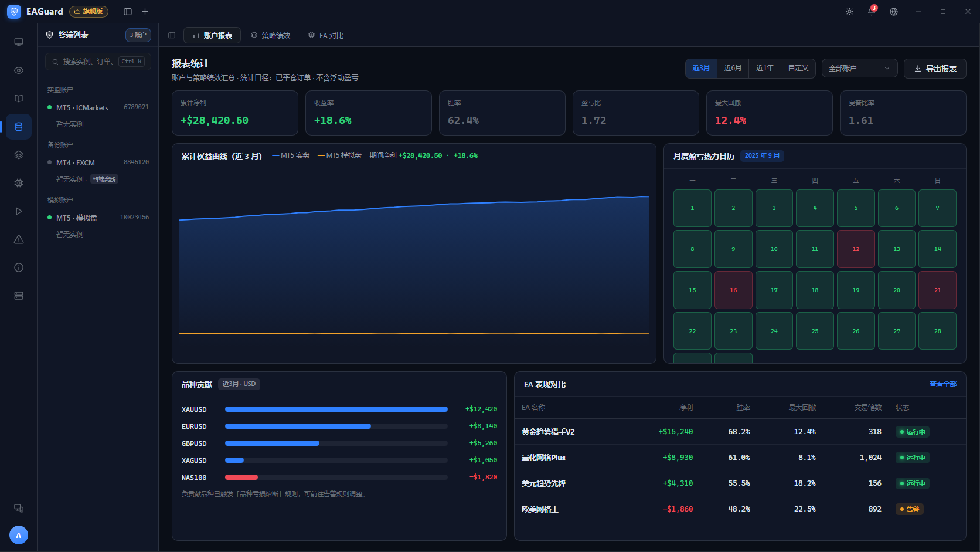Open the 2025年9月 month selector

pyautogui.click(x=762, y=156)
